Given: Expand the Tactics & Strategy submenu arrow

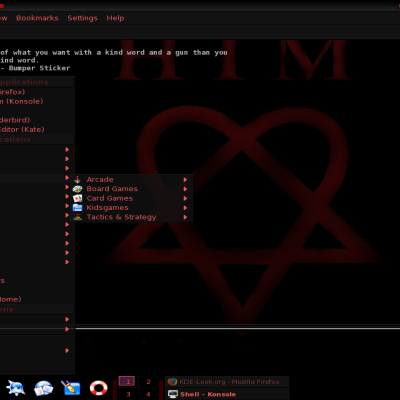Looking at the screenshot, I should [185, 217].
